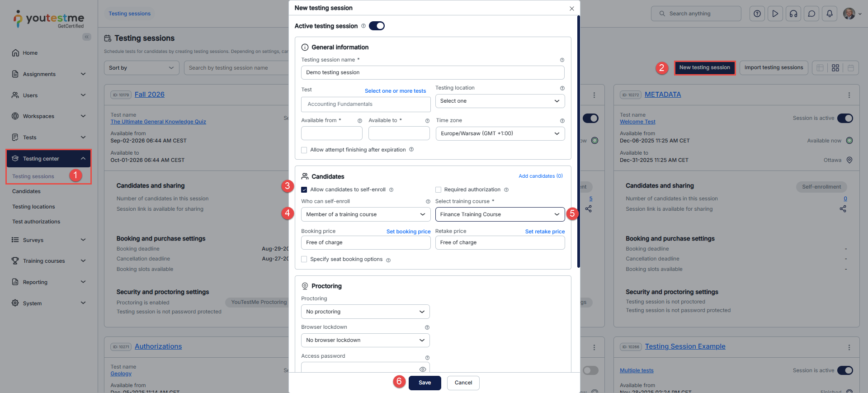Click the Save button
868x393 pixels.
(425, 383)
